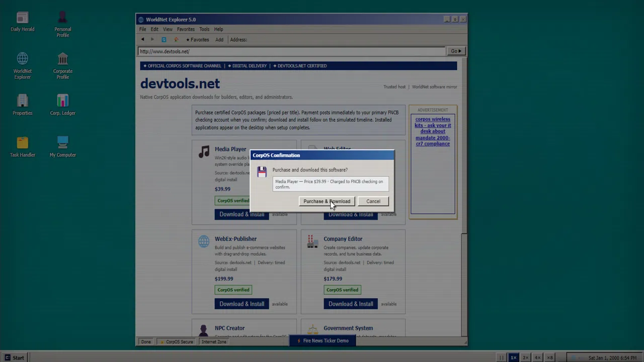Click the NPC Creator person icon

pyautogui.click(x=204, y=330)
